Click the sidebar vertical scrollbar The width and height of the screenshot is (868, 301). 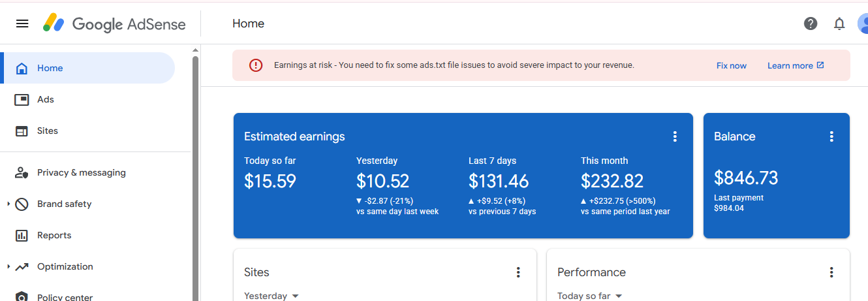click(195, 176)
